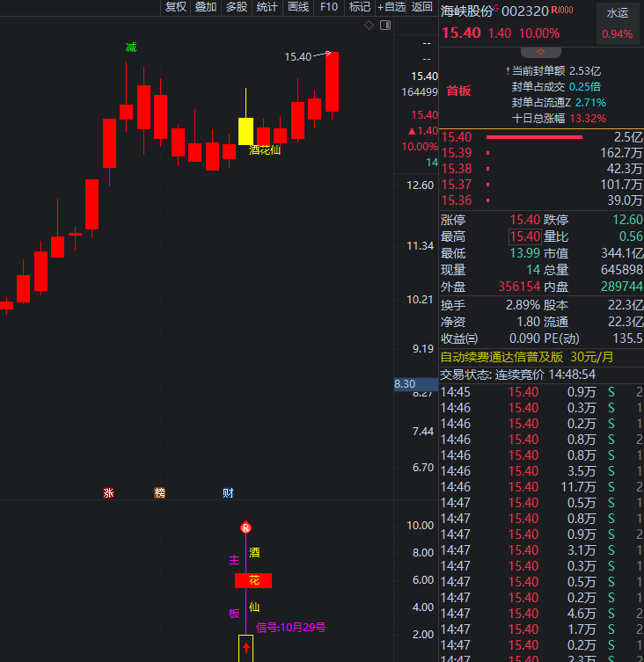The image size is (644, 662).
Task: Click the red R marker in indicator panel
Action: pyautogui.click(x=245, y=527)
